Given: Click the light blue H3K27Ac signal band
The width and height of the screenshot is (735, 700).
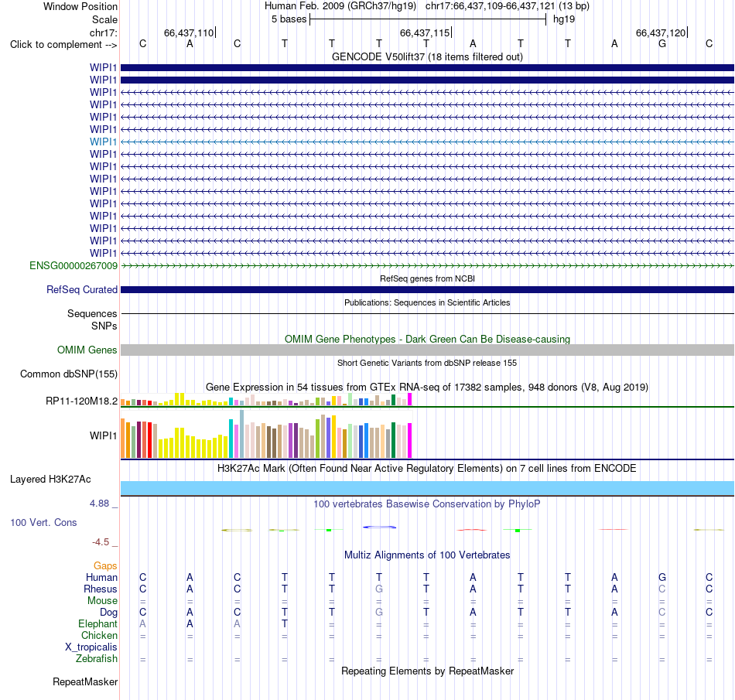Looking at the screenshot, I should point(427,488).
